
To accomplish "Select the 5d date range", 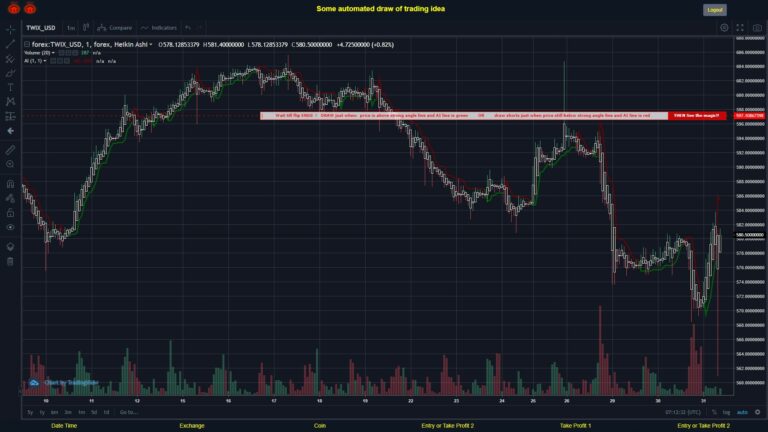I will [94, 412].
